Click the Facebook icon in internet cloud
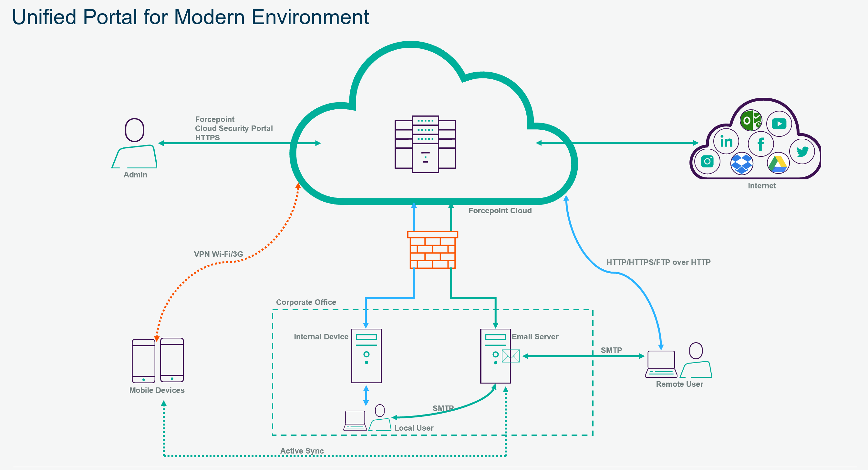 coord(760,144)
